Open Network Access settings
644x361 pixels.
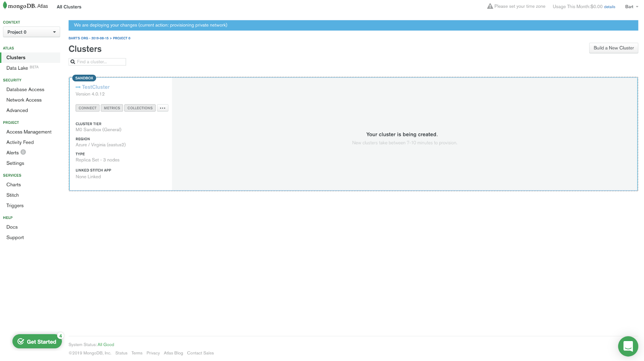pyautogui.click(x=24, y=100)
